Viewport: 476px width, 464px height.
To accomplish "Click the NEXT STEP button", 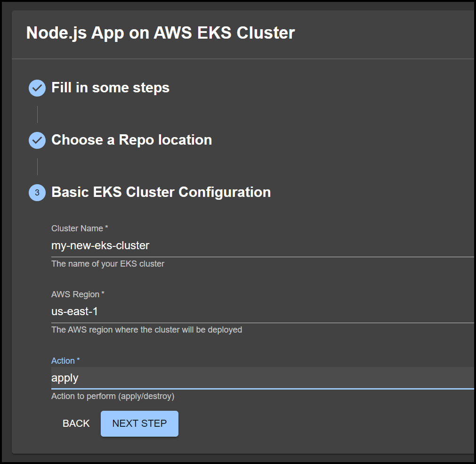I will click(139, 423).
